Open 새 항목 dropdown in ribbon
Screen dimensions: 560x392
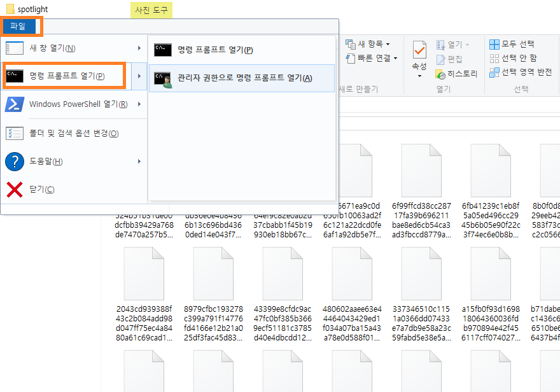(368, 44)
